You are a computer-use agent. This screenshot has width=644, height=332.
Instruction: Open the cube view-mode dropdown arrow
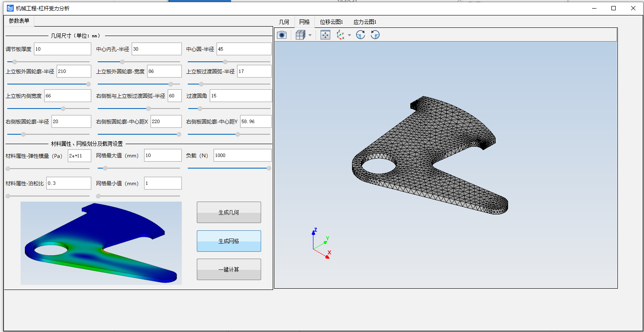[x=310, y=35]
